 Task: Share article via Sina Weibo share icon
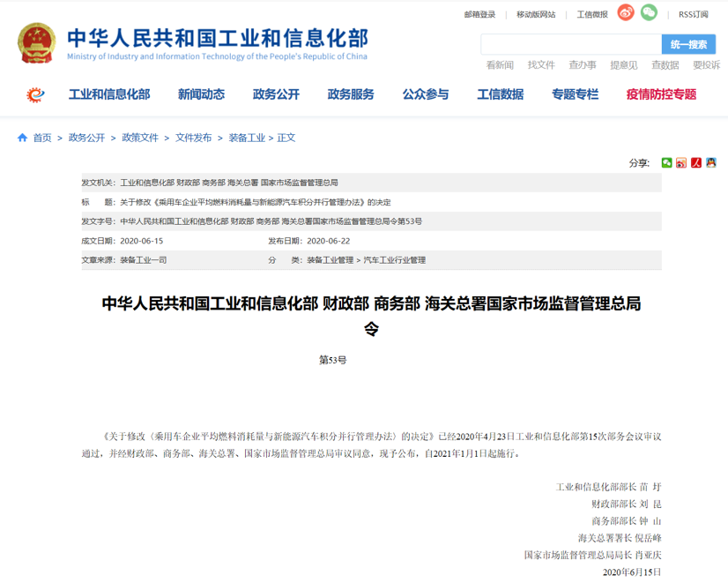681,163
